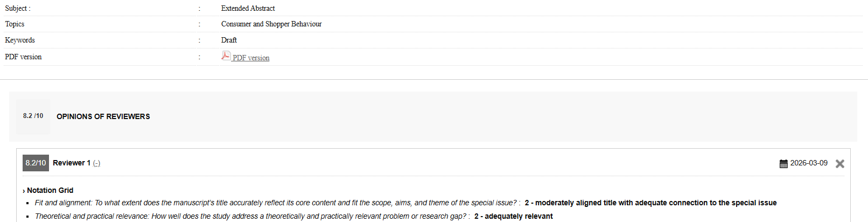Screen dimensions: 868x222
Task: Click the calendar icon beside the review date
Action: [783, 163]
